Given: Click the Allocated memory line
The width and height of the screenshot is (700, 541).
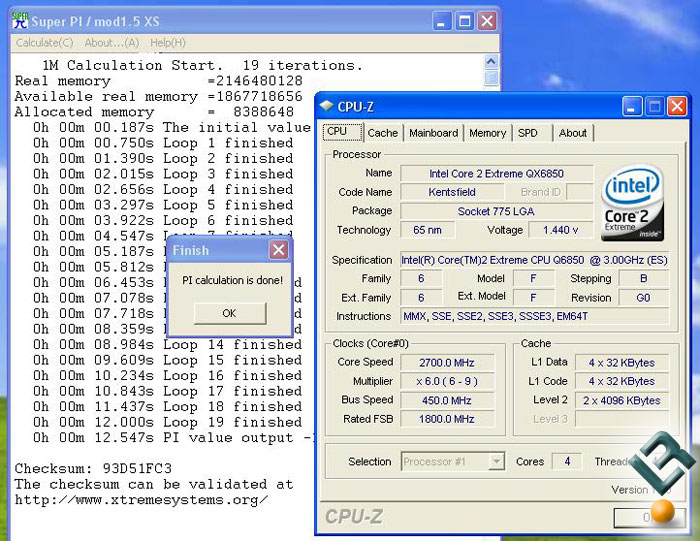Looking at the screenshot, I should click(x=154, y=112).
